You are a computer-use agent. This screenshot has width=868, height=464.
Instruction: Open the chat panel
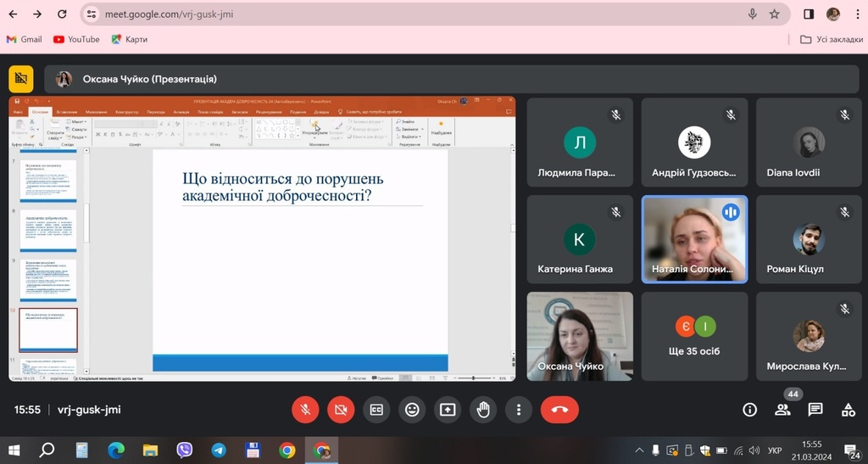point(815,410)
